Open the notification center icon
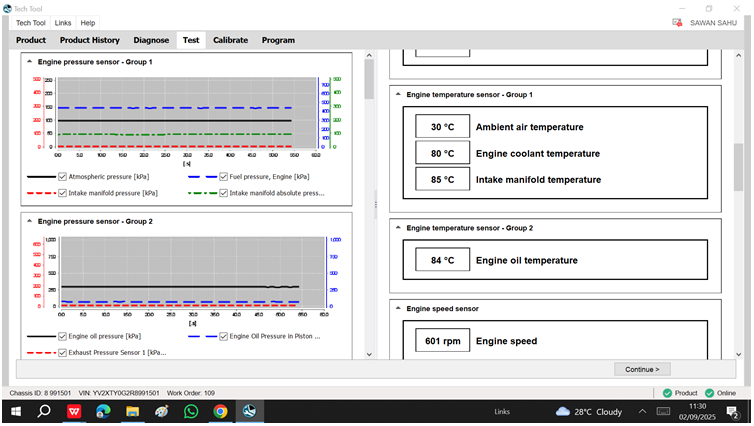The image size is (754, 426). (732, 412)
